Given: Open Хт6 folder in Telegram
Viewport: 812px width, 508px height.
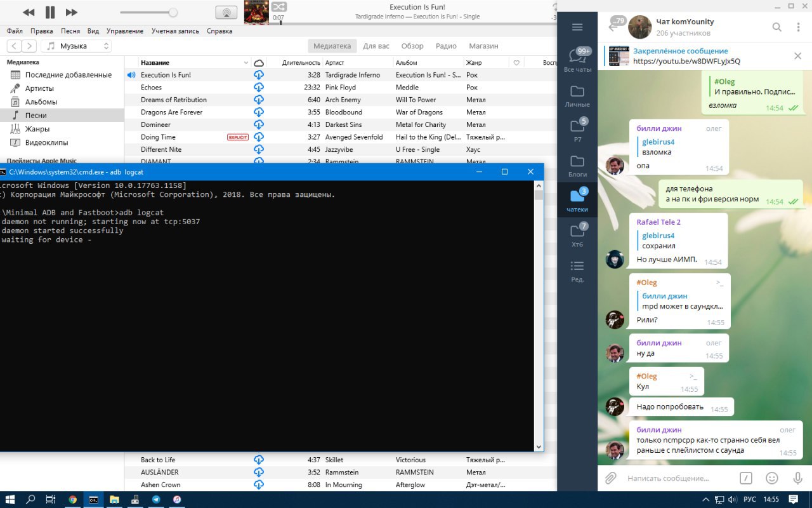Looking at the screenshot, I should point(577,235).
